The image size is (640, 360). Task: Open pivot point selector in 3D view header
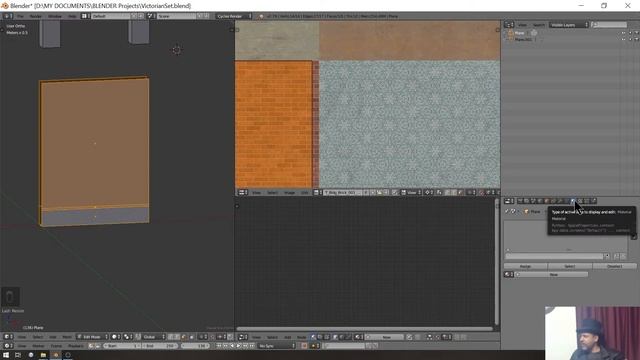click(128, 337)
